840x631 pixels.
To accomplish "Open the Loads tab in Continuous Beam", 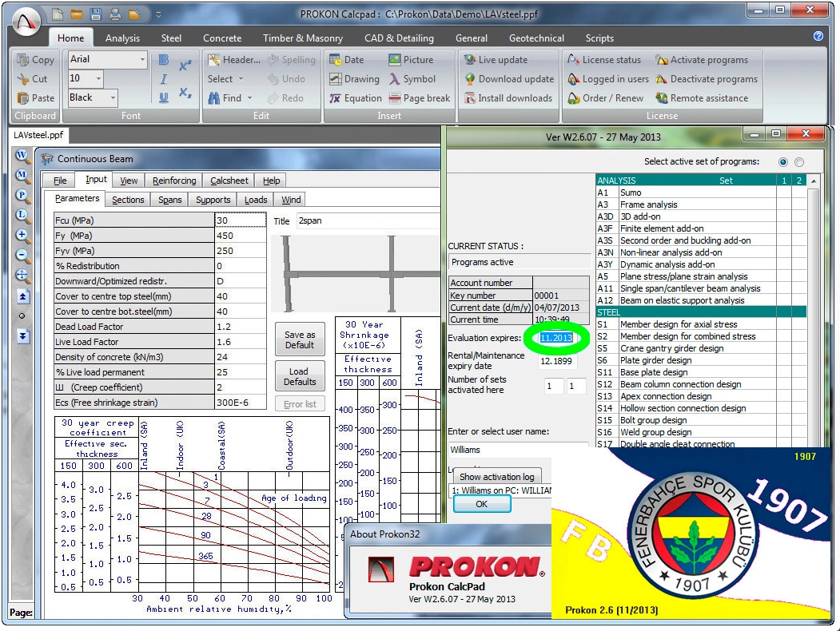I will (x=256, y=200).
